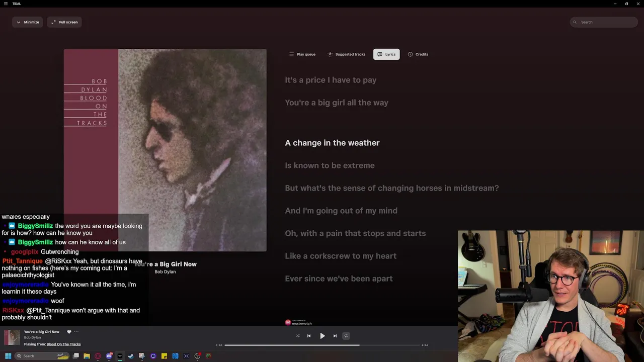Click lyric "Like a corkscrew to my heart"
644x362 pixels.
[x=341, y=256]
